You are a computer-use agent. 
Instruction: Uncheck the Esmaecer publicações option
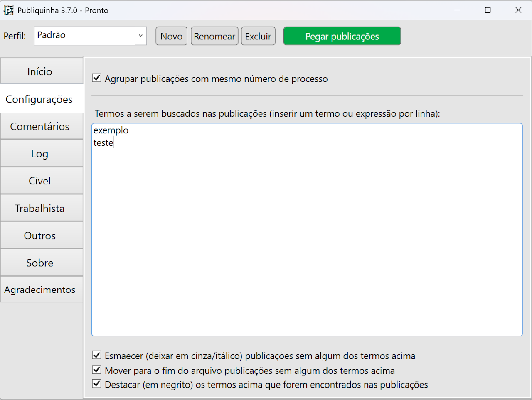96,355
